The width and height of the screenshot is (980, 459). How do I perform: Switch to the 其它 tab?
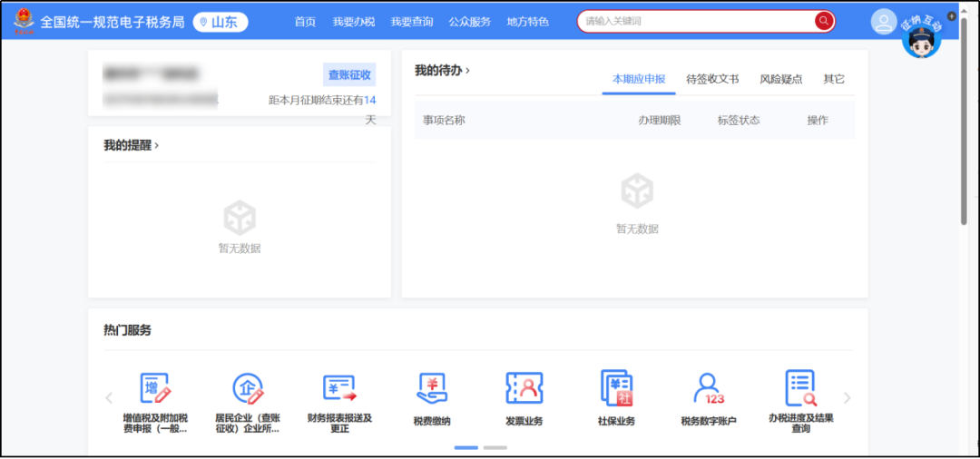tap(834, 79)
